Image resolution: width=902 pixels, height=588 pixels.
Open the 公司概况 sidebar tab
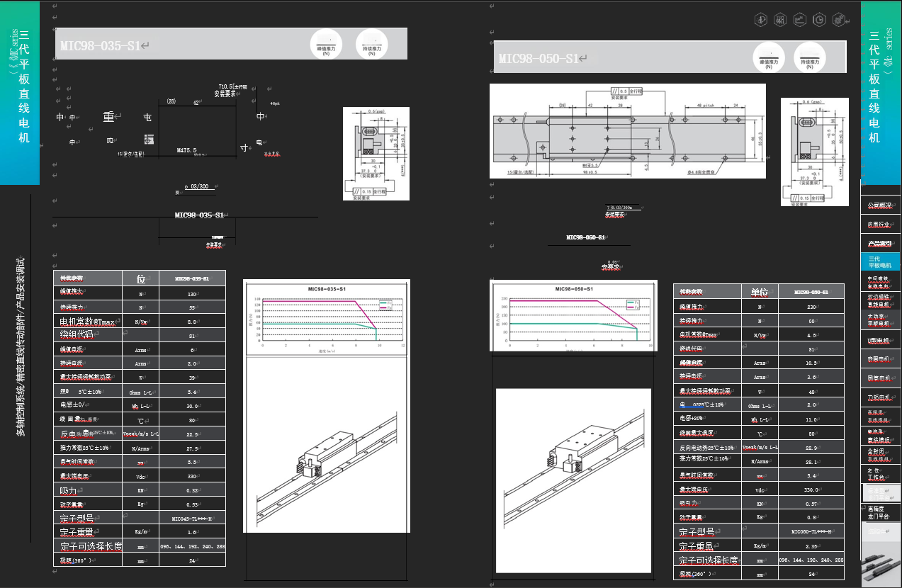880,205
